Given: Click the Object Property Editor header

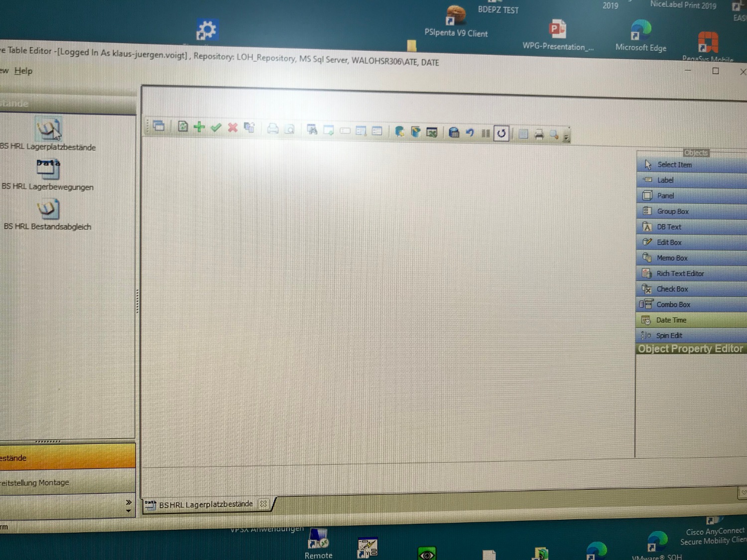Looking at the screenshot, I should click(691, 348).
